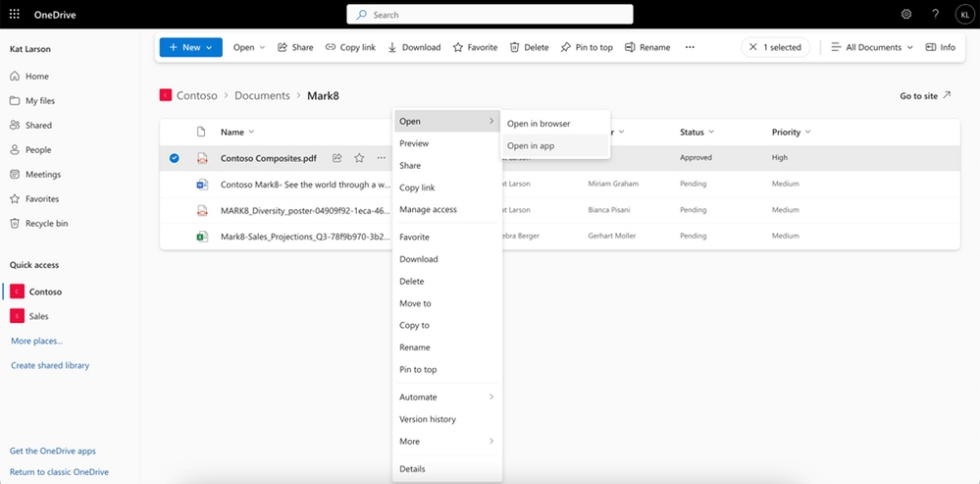Click the Info pane button

click(x=940, y=47)
